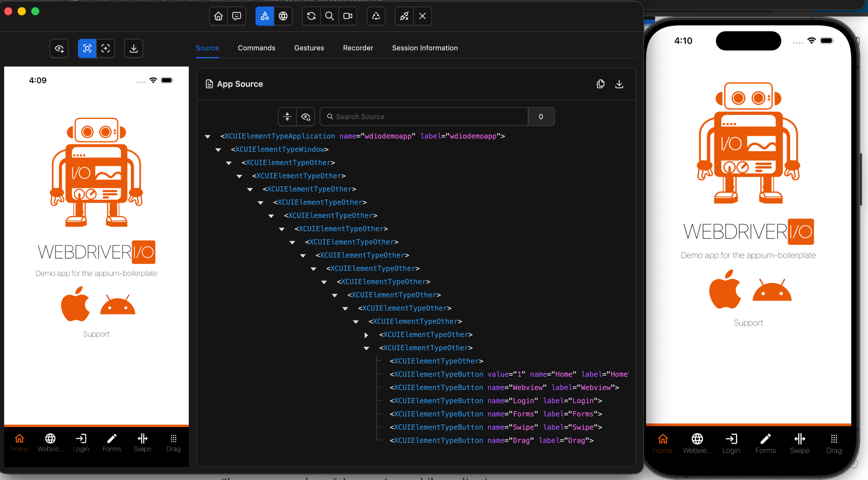Toggle select elements mode button
The width and height of the screenshot is (868, 480).
(87, 48)
